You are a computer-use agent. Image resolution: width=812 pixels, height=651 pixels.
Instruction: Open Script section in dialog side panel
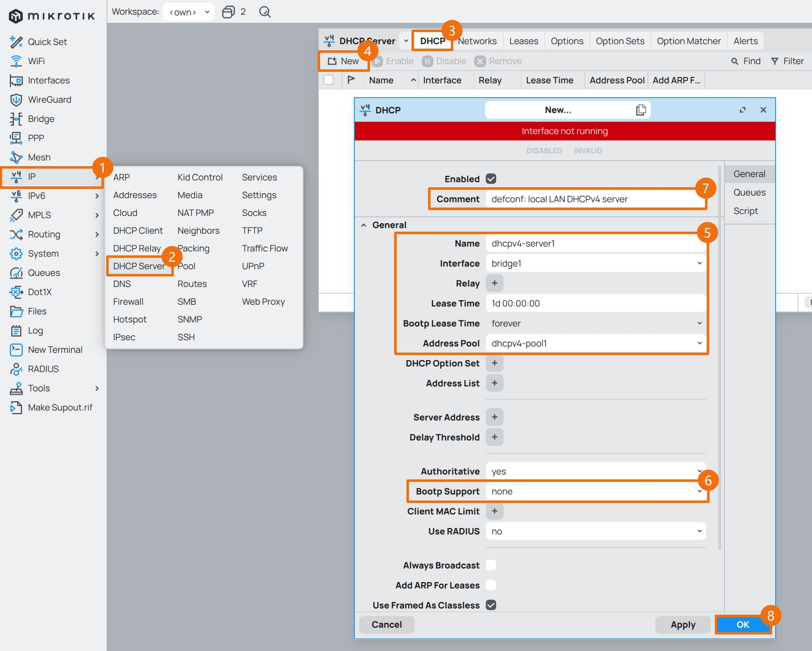pos(749,211)
